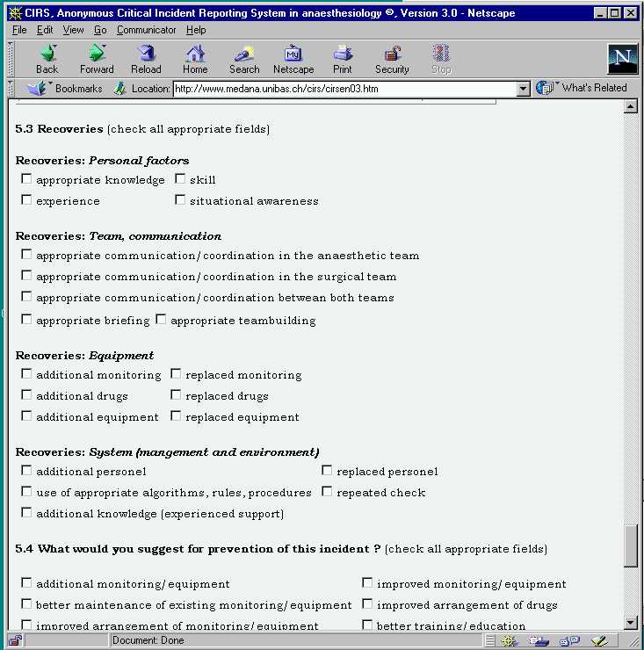Check 'additional knowledge (experienced support)'
644x650 pixels.
click(26, 513)
